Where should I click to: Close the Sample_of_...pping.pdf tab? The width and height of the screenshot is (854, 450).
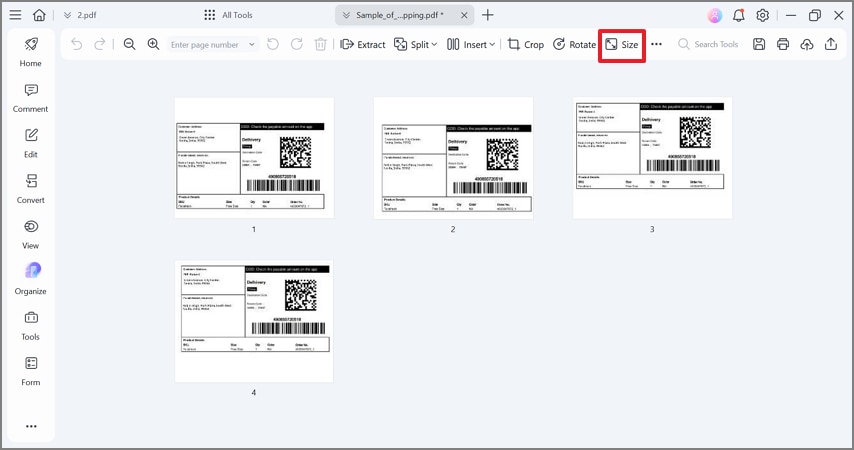[x=464, y=15]
